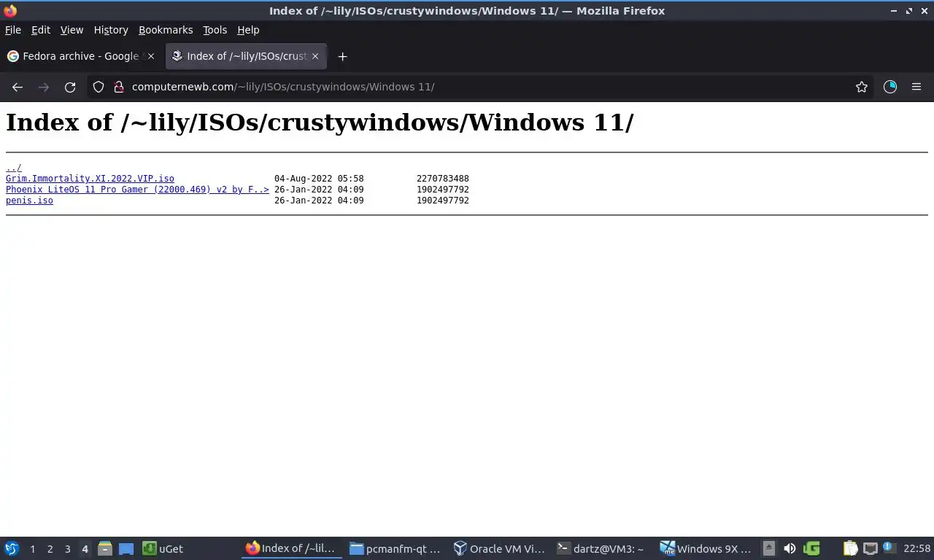Viewport: 934px width, 560px height.
Task: Open the Lubuntu start menu bird icon
Action: [x=12, y=548]
